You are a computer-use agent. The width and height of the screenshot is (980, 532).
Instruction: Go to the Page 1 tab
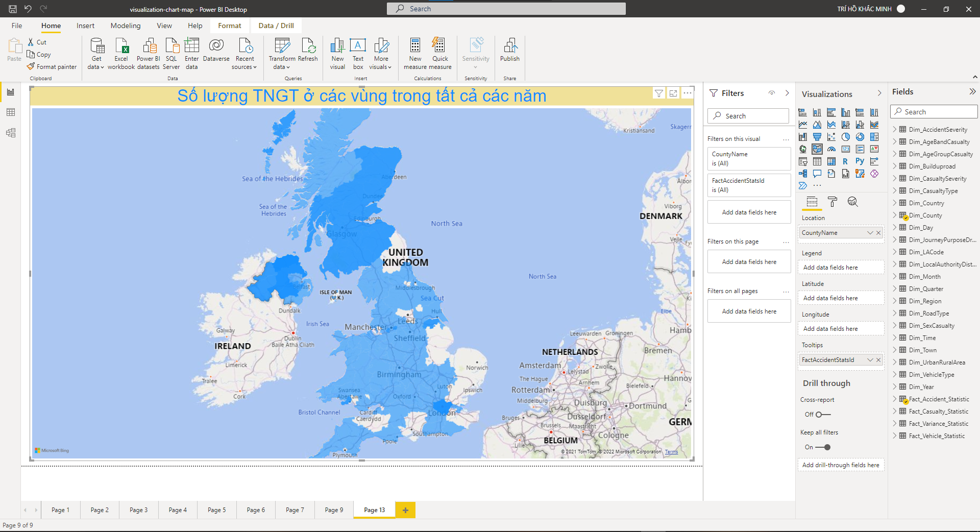tap(60, 510)
